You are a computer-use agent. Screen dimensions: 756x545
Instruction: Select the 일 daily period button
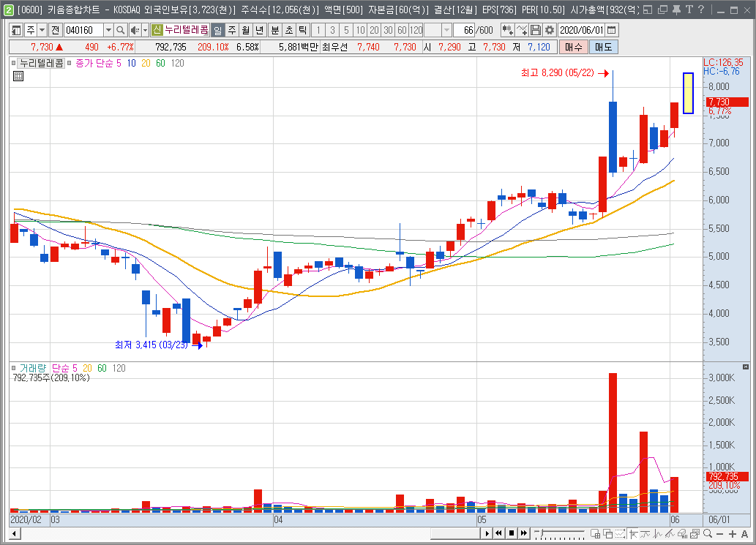coord(218,30)
